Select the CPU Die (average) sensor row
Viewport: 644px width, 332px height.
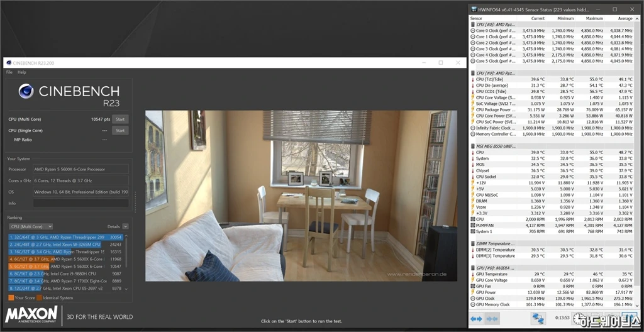[x=552, y=86]
